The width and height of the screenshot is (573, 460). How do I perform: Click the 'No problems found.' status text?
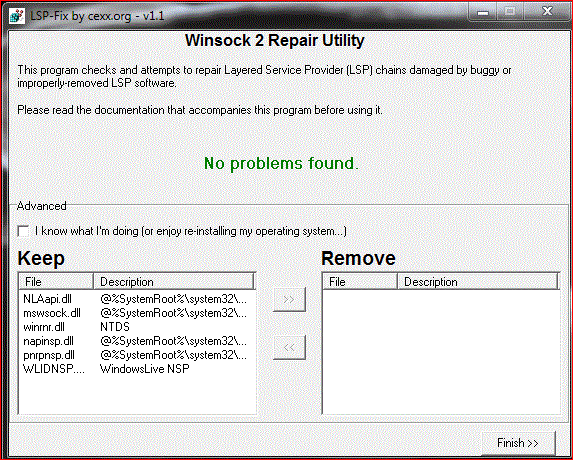[281, 163]
